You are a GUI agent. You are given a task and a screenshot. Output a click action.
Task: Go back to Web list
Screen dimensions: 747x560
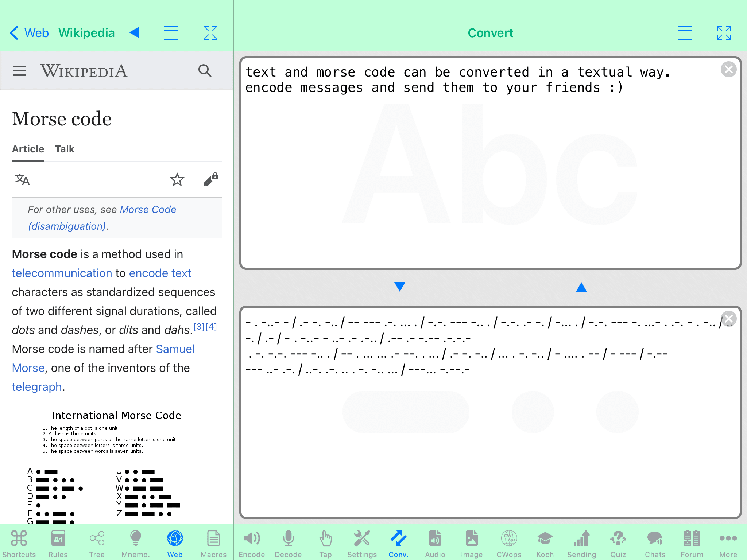pyautogui.click(x=29, y=33)
